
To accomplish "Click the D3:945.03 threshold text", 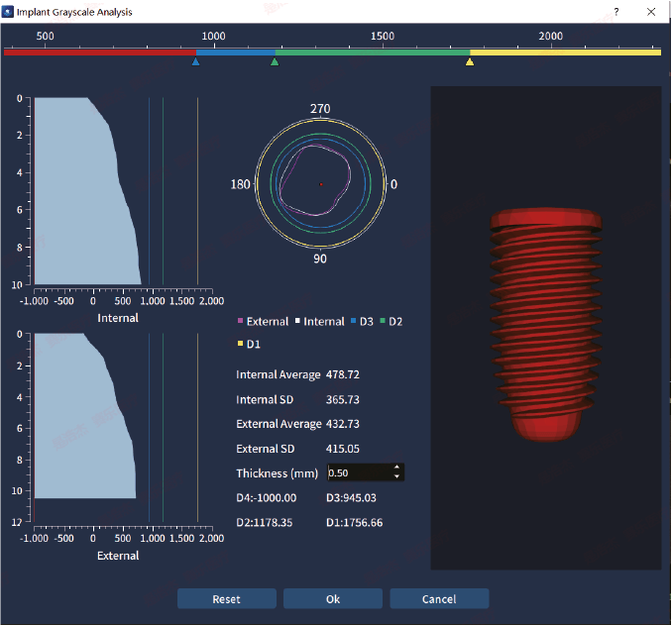I will pos(351,498).
